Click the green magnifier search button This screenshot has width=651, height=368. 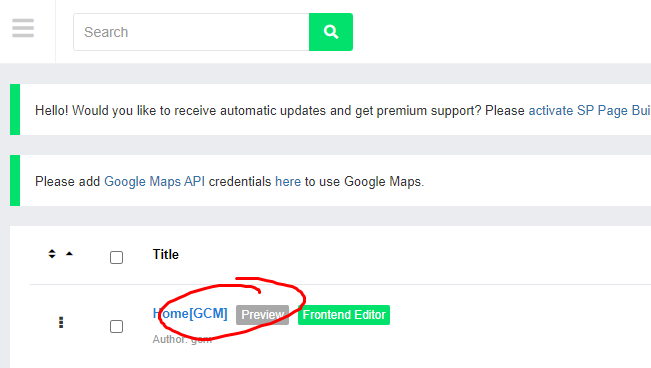pyautogui.click(x=331, y=32)
